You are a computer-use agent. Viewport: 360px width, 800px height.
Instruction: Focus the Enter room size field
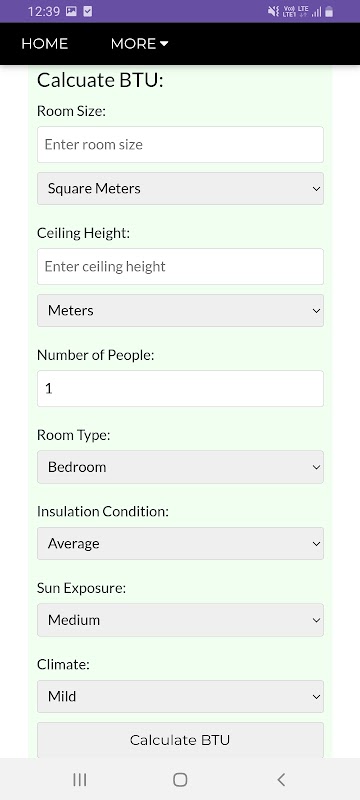coord(180,144)
